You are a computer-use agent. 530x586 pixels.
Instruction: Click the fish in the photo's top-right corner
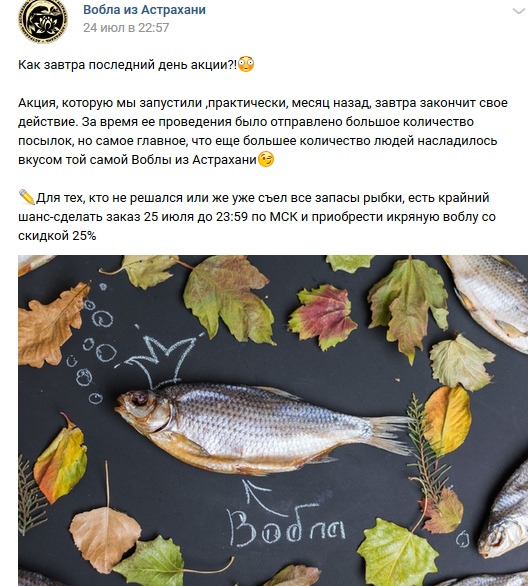[x=488, y=301]
